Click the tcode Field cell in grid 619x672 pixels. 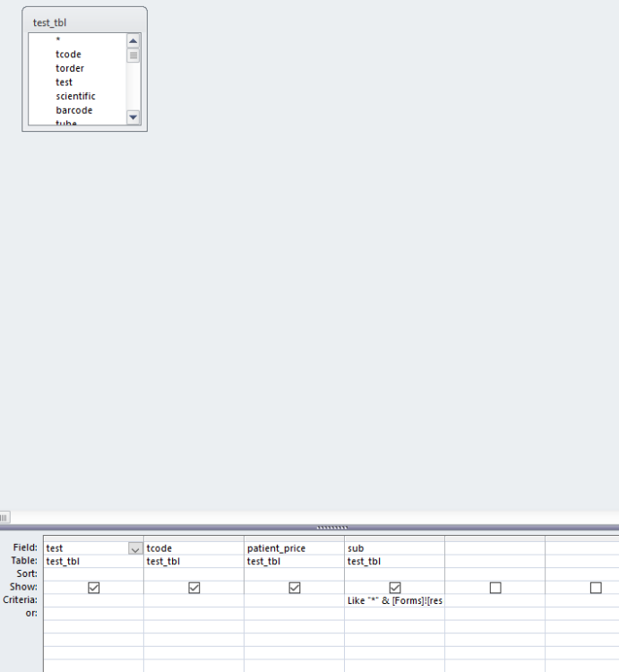coord(193,548)
